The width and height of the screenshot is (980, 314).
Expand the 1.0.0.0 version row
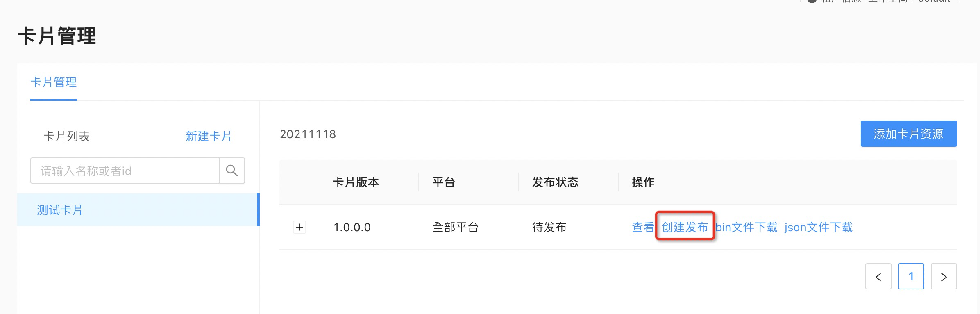coord(299,227)
